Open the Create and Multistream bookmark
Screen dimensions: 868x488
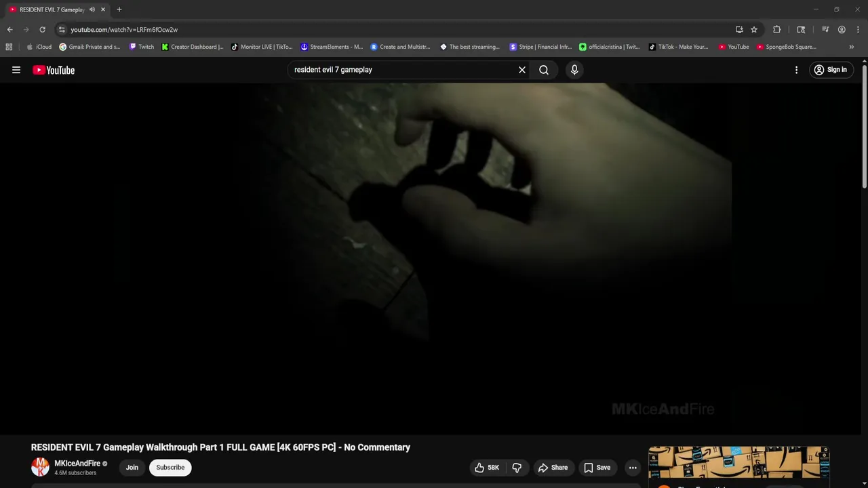(401, 47)
